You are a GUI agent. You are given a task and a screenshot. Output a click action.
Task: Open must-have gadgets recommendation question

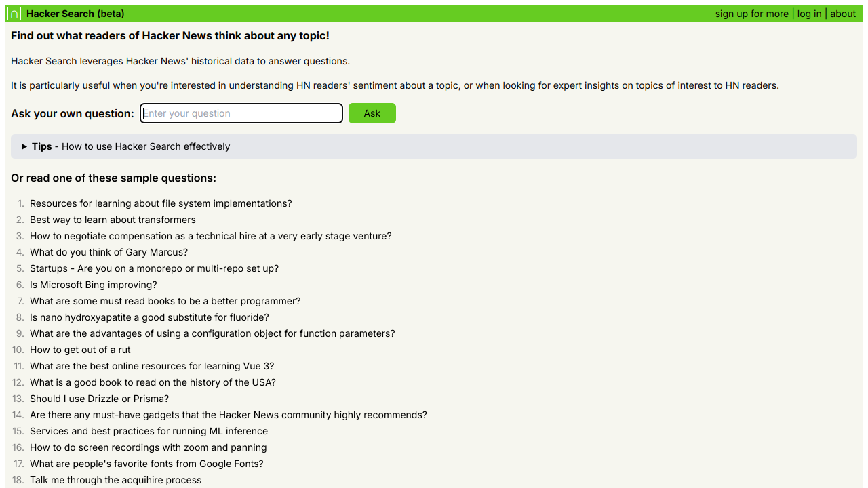point(229,415)
